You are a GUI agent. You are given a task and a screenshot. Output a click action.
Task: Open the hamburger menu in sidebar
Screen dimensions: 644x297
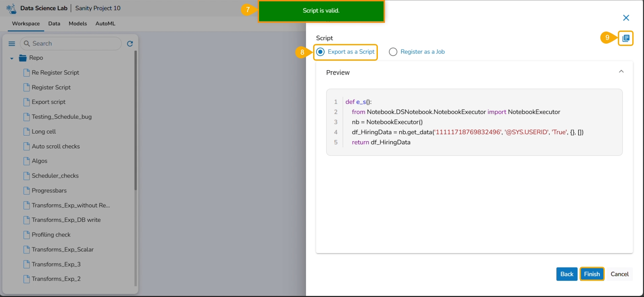click(12, 44)
